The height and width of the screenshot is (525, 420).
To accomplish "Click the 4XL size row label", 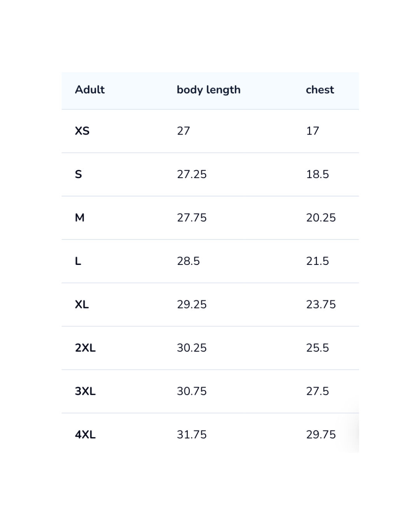I will pos(85,434).
